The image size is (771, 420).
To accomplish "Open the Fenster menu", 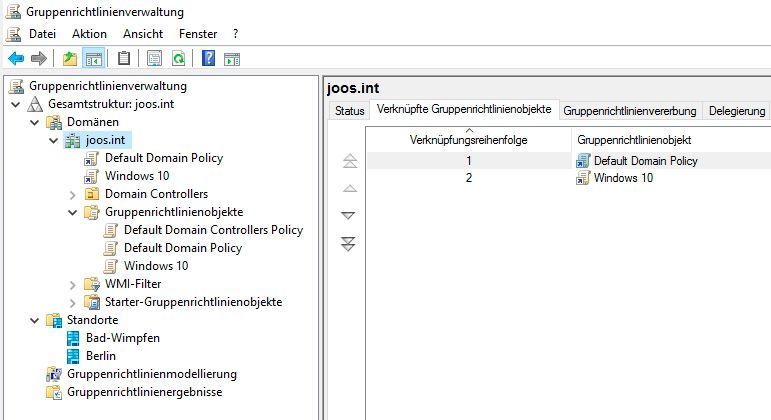I will coord(198,34).
